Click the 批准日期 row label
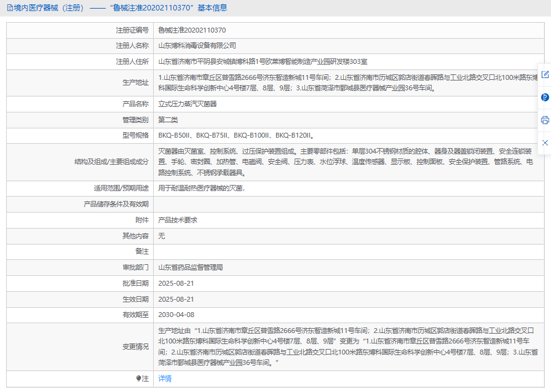The image size is (551, 392). [136, 283]
